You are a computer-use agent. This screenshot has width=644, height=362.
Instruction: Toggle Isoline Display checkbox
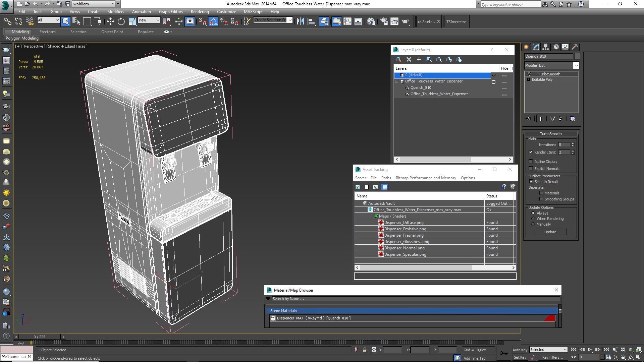531,161
